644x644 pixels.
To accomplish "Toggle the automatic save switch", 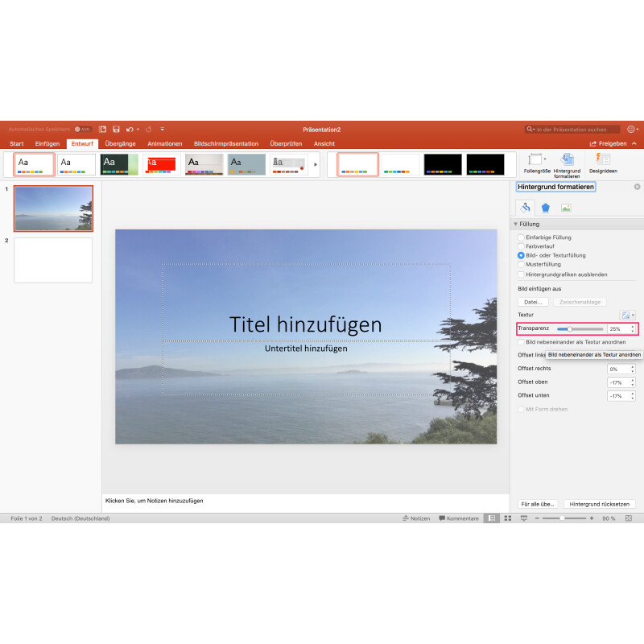I will (x=82, y=129).
